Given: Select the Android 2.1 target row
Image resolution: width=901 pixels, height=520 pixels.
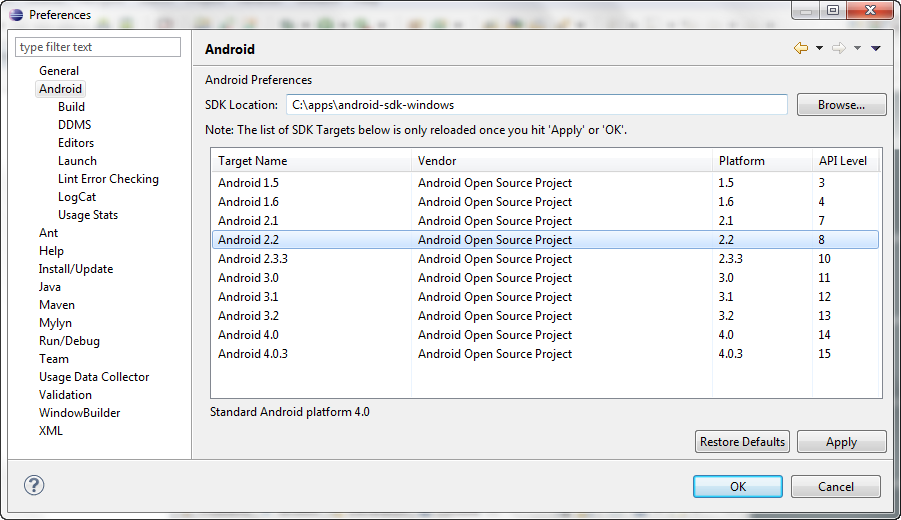Looking at the screenshot, I should pos(545,221).
